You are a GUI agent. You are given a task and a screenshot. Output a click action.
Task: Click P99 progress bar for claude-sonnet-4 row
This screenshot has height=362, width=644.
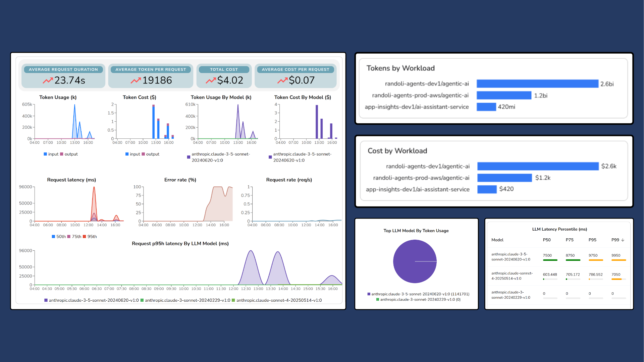point(619,279)
